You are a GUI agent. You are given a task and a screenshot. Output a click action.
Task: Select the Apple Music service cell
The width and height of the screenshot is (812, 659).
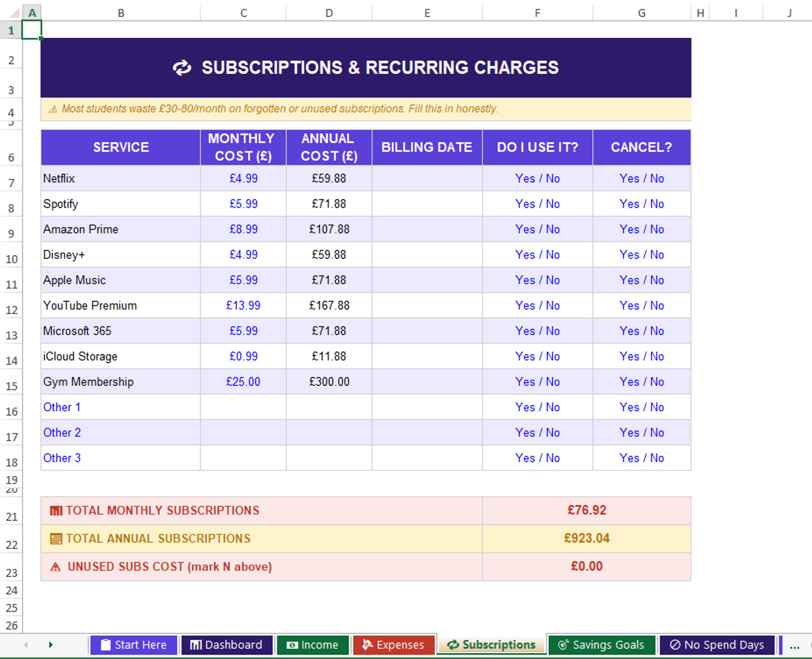121,280
